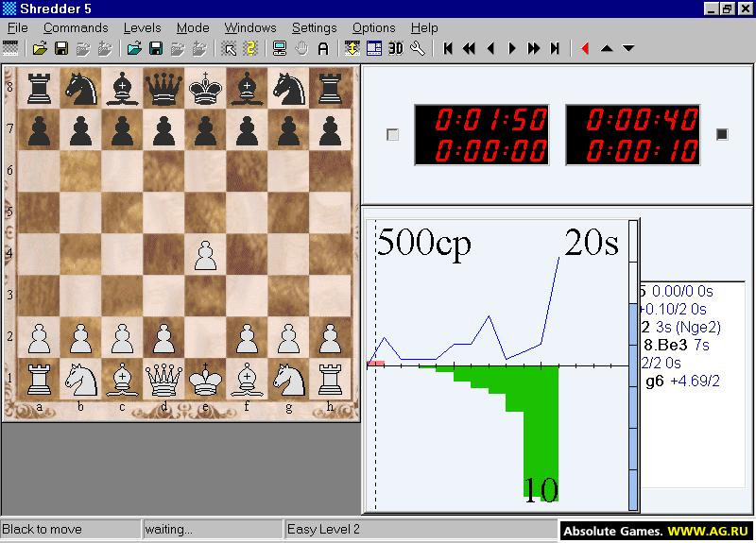Click the black up triangle icon
The width and height of the screenshot is (756, 543).
click(607, 48)
